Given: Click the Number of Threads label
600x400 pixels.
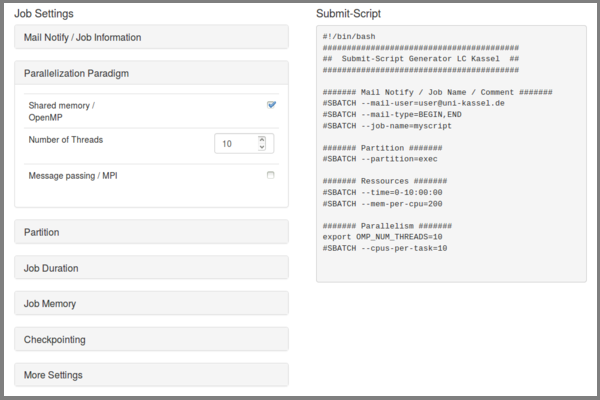Looking at the screenshot, I should pyautogui.click(x=65, y=140).
